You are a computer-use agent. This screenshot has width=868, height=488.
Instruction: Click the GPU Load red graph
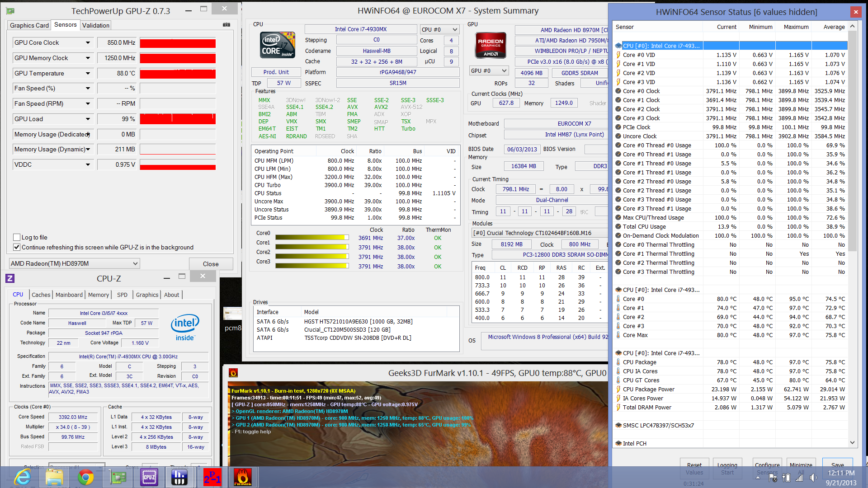tap(178, 119)
